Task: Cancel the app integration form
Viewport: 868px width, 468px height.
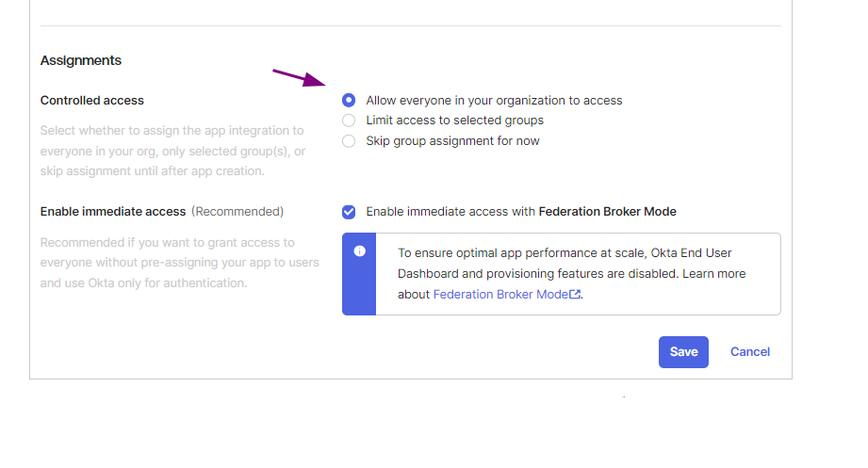Action: 750,352
